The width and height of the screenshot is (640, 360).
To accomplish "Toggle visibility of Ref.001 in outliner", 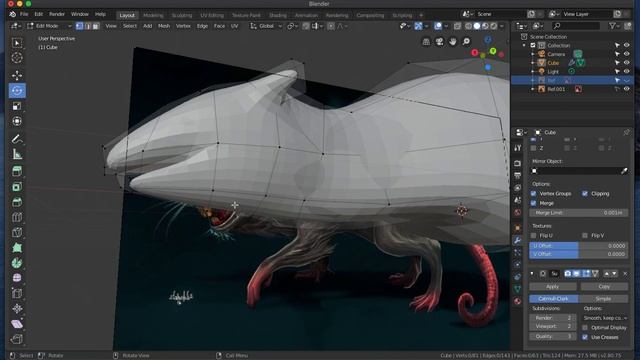I will coord(627,89).
